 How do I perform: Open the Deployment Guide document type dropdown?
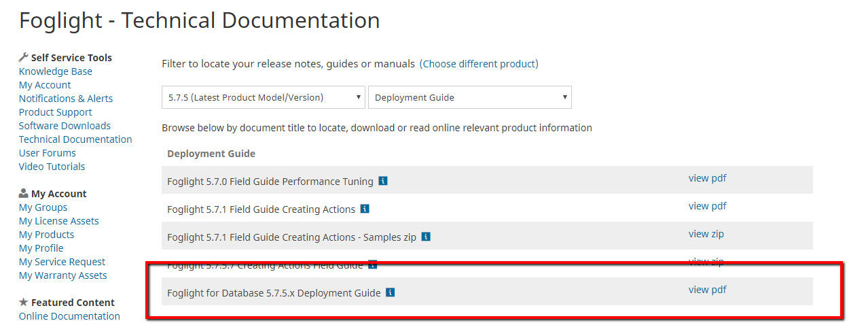(x=469, y=97)
